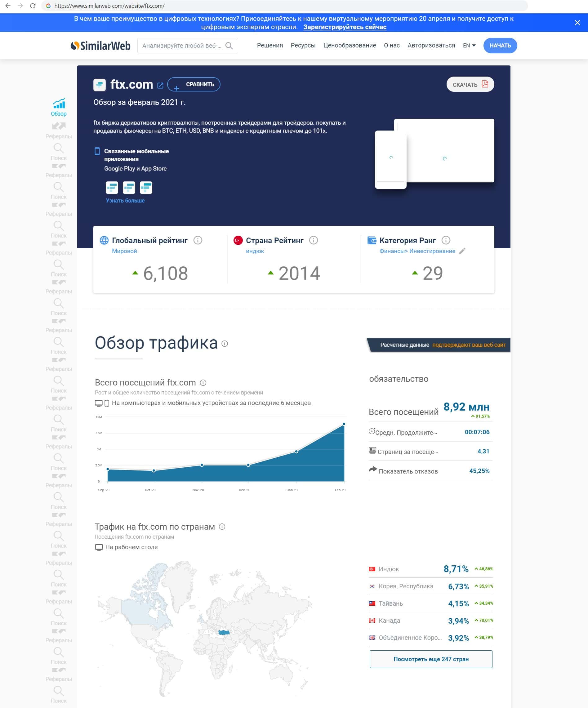Close the blue promotional banner

(x=577, y=23)
